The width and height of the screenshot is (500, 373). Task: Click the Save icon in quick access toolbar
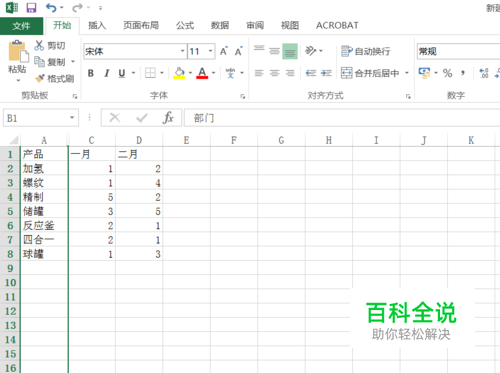pyautogui.click(x=31, y=8)
